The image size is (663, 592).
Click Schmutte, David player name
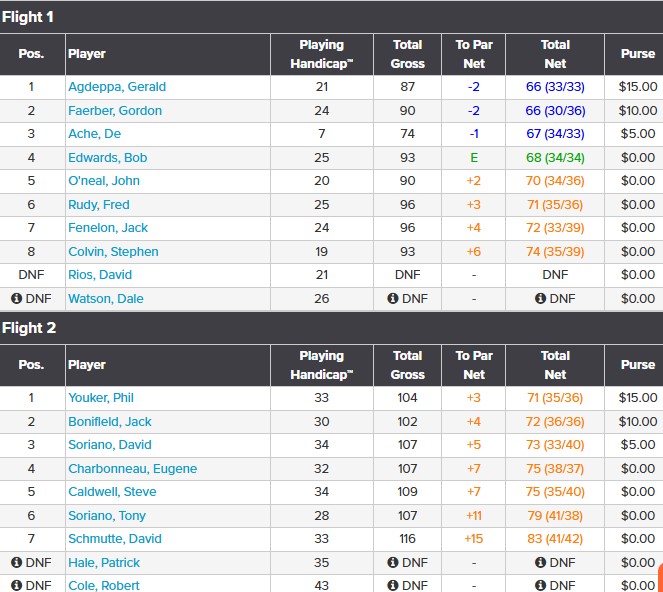coord(113,539)
